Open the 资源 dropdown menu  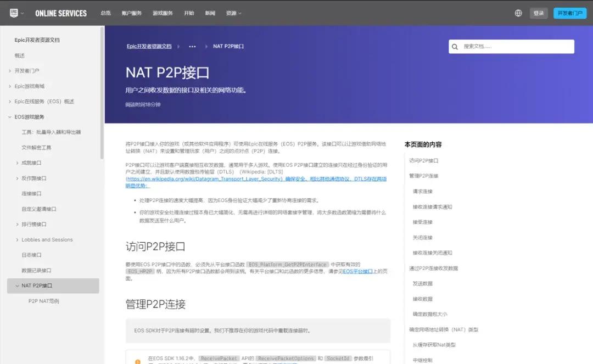coord(233,13)
